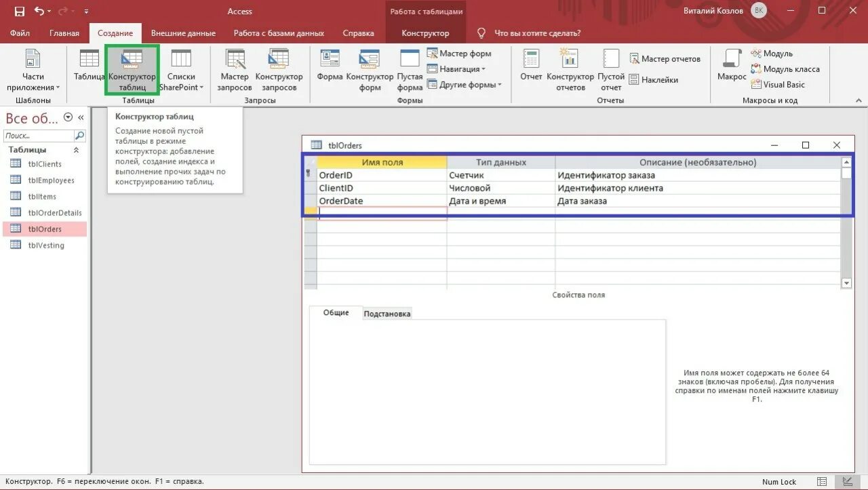
Task: Start the Мастер запросов
Action: point(235,71)
